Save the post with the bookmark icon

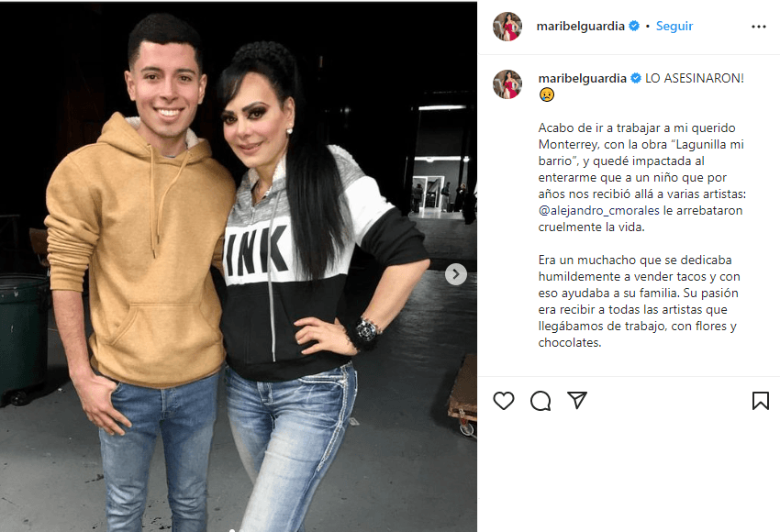point(760,401)
